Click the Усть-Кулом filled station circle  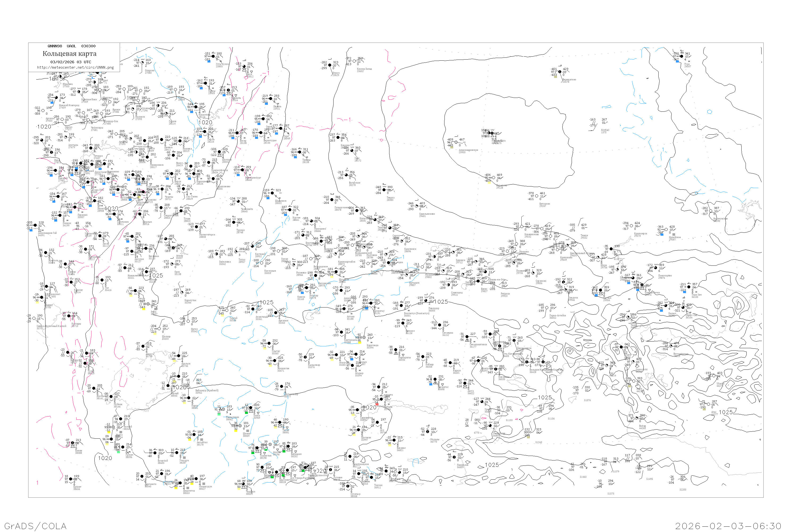click(213, 56)
